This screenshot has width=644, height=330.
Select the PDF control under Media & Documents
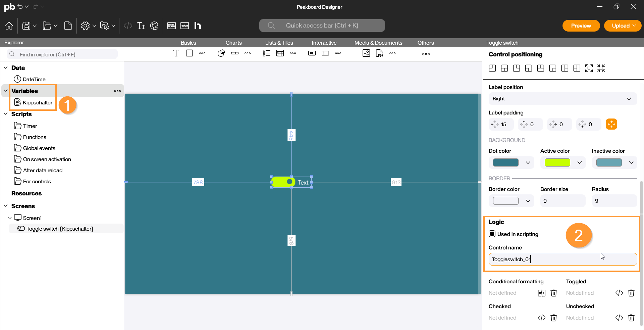379,53
